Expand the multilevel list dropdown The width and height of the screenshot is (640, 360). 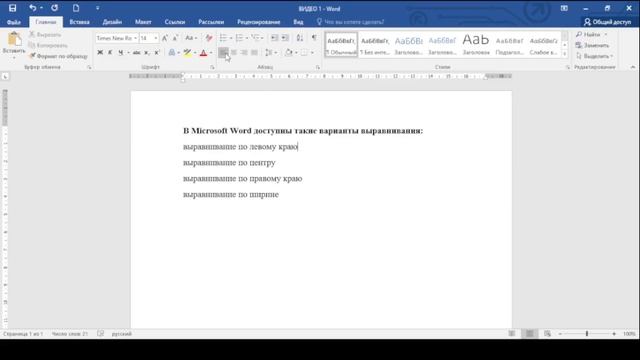[x=262, y=38]
